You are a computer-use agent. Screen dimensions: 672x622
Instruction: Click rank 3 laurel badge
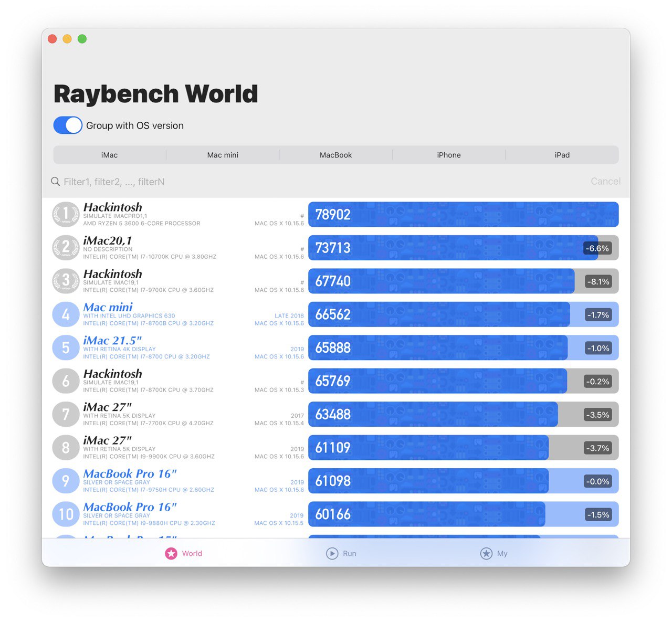[x=66, y=281]
